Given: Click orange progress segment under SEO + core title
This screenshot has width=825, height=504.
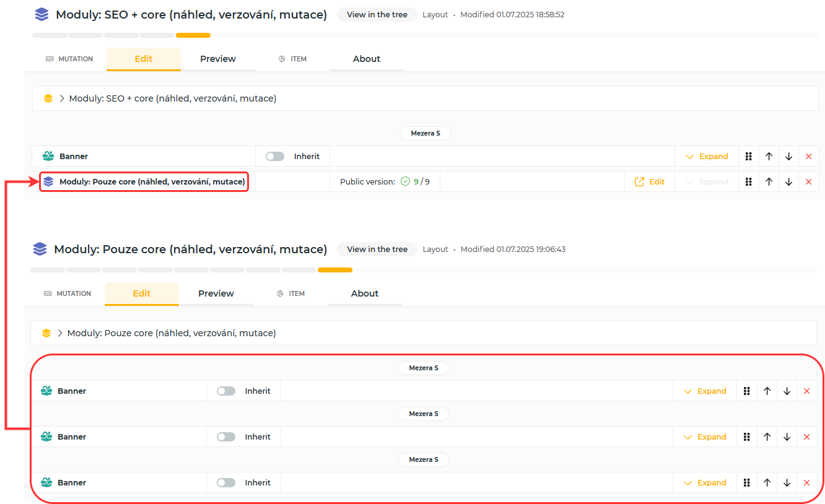Looking at the screenshot, I should click(193, 35).
